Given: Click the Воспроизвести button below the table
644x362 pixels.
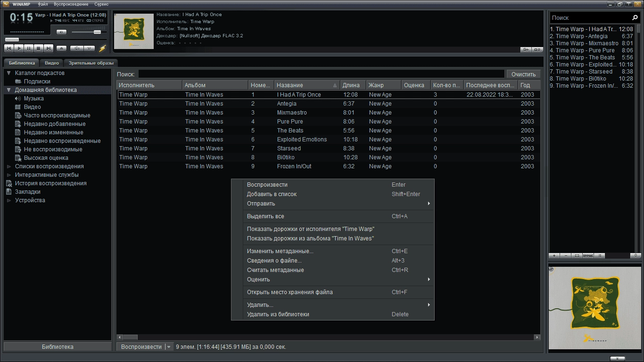Looking at the screenshot, I should click(x=141, y=347).
